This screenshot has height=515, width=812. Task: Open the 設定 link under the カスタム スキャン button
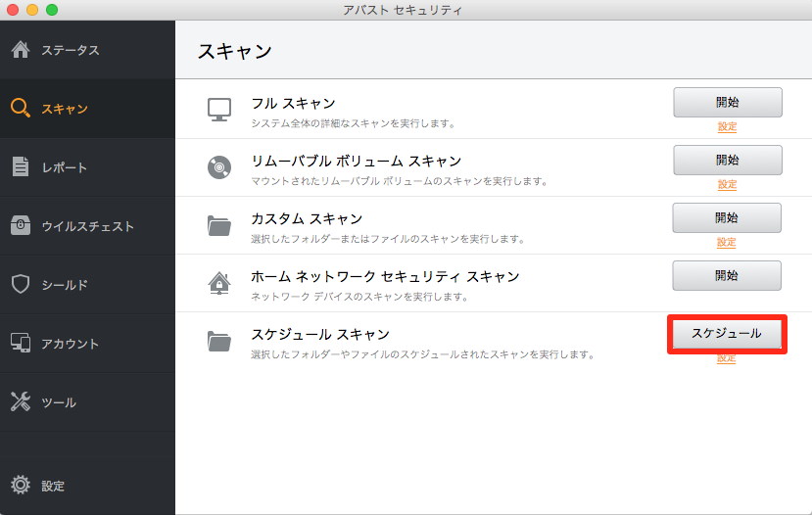tap(726, 242)
